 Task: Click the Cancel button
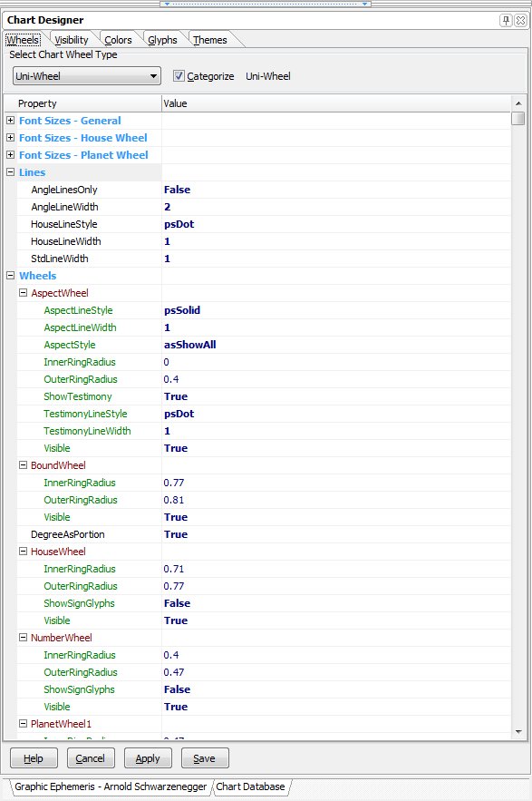(x=91, y=758)
